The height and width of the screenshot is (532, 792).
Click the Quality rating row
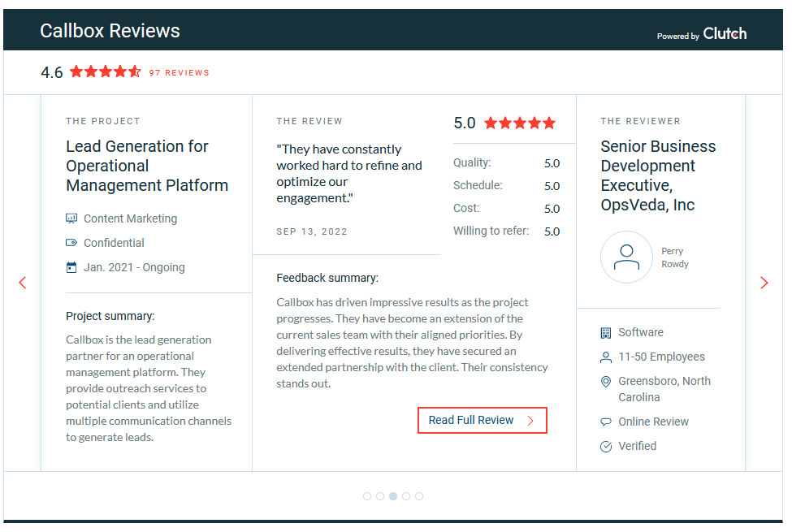click(x=507, y=163)
